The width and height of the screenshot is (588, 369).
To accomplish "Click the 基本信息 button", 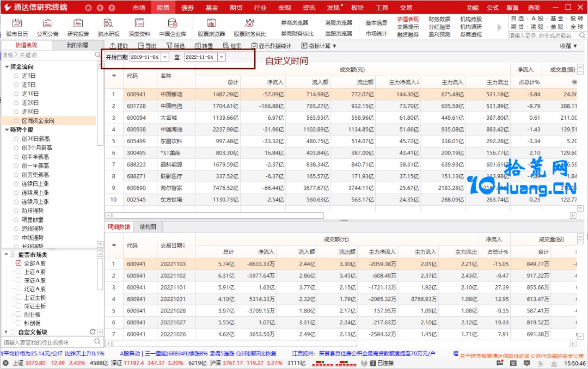I will coord(376,23).
